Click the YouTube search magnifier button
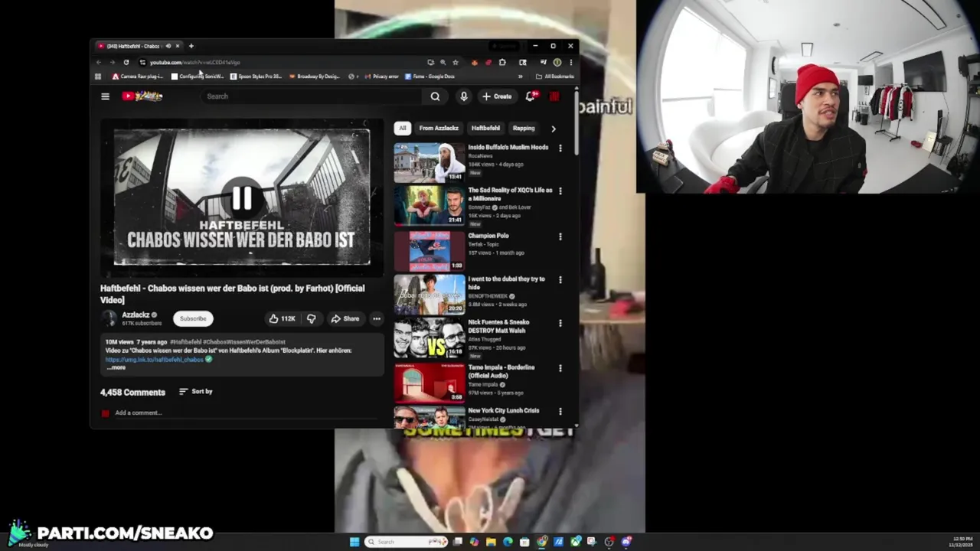The image size is (980, 551). click(x=435, y=96)
